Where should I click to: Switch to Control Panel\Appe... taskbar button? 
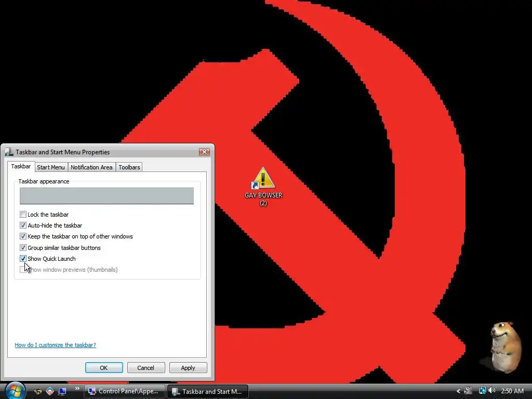click(x=125, y=391)
